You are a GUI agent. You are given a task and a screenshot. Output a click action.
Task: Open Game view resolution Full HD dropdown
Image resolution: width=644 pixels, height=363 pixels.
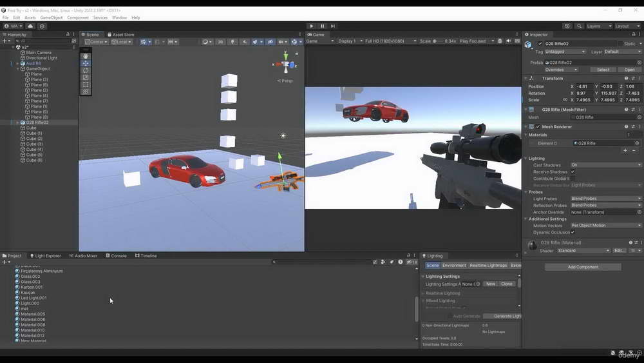click(391, 41)
